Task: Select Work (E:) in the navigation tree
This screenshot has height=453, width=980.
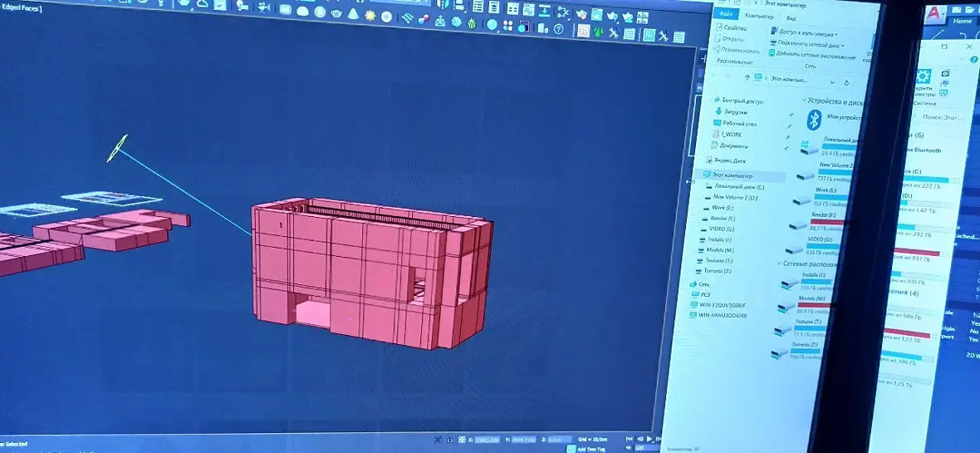Action: pyautogui.click(x=718, y=208)
